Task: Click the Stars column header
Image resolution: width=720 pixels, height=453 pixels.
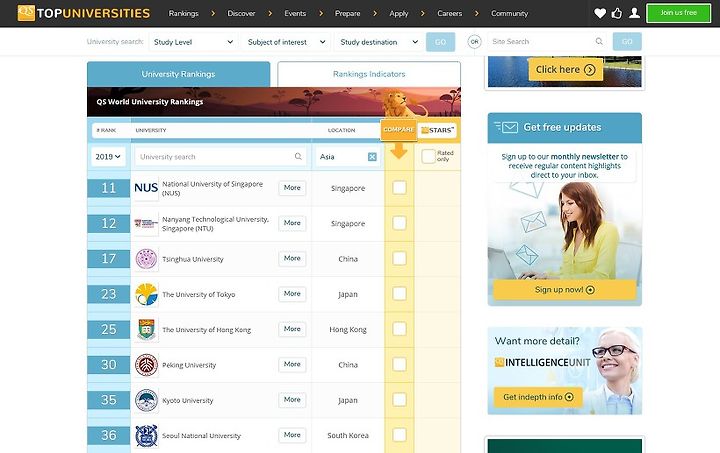Action: pos(437,130)
